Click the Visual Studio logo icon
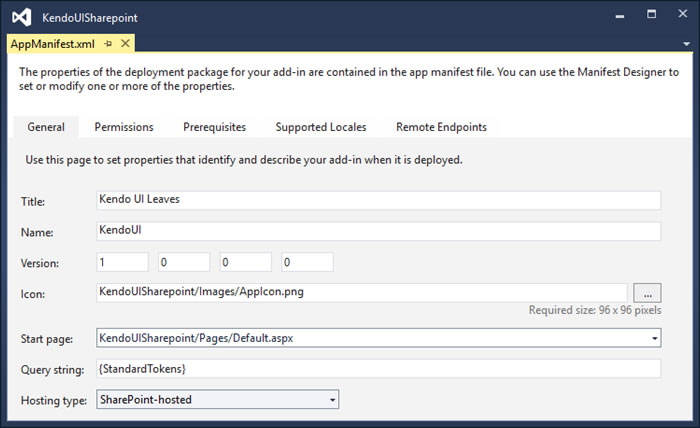Image resolution: width=700 pixels, height=428 pixels. pos(21,17)
